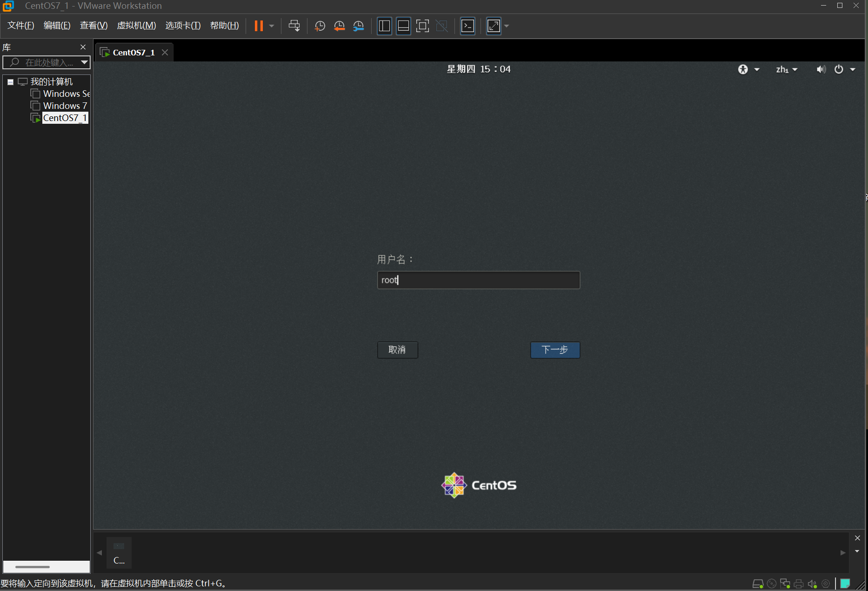Click the hard disk status icon

click(x=757, y=584)
